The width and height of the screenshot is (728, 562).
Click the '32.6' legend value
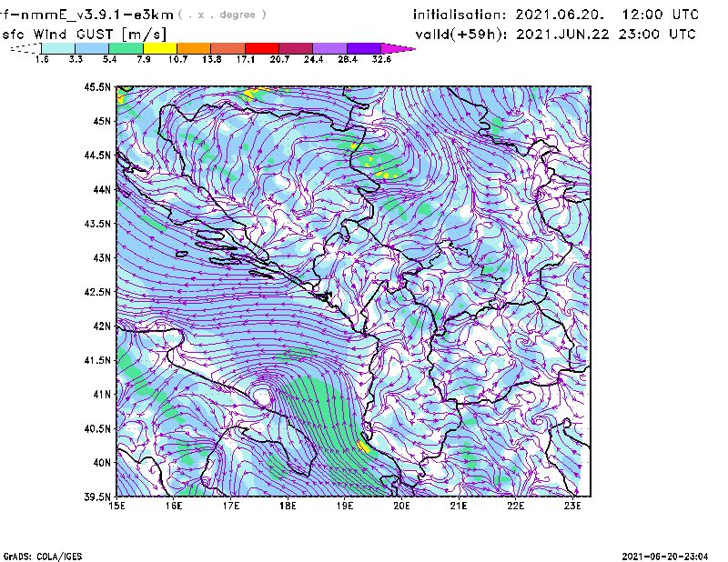(x=381, y=59)
